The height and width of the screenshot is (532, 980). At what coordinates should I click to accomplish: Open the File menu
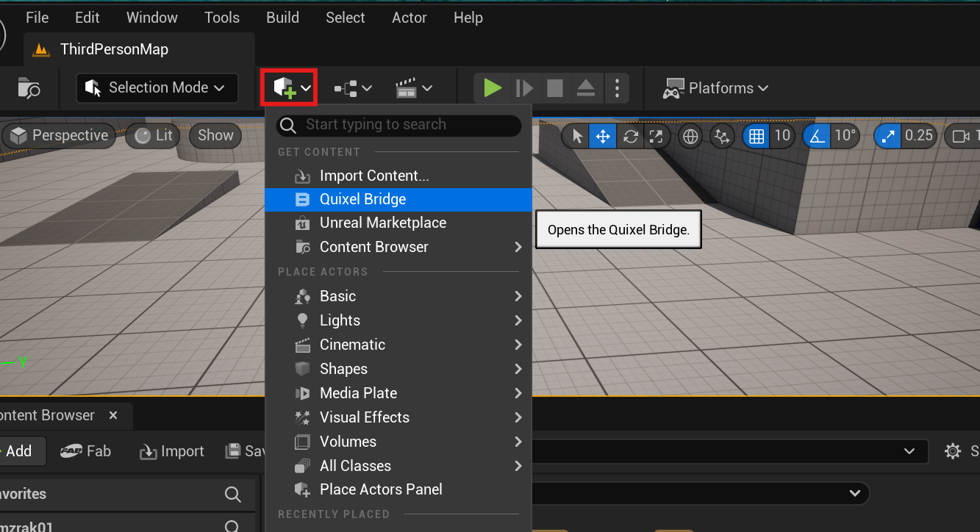37,18
